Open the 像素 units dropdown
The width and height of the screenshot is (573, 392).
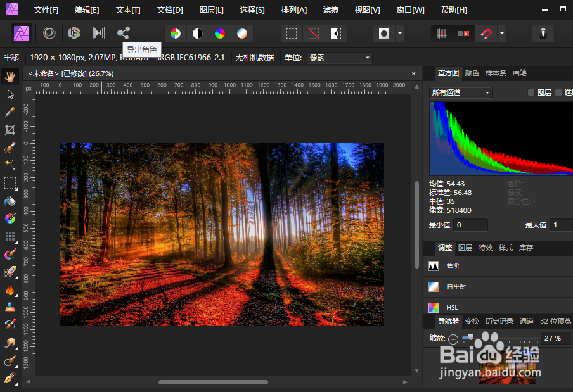pos(338,57)
